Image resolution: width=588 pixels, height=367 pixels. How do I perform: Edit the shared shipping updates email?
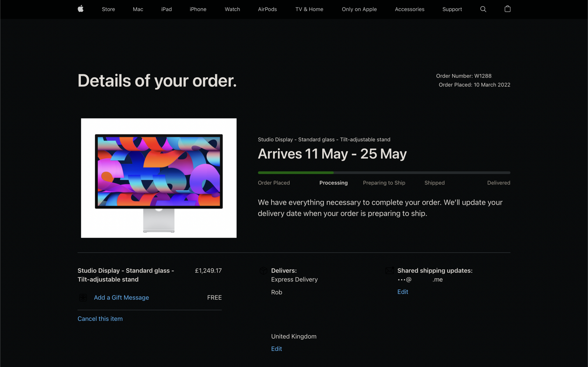coord(402,292)
